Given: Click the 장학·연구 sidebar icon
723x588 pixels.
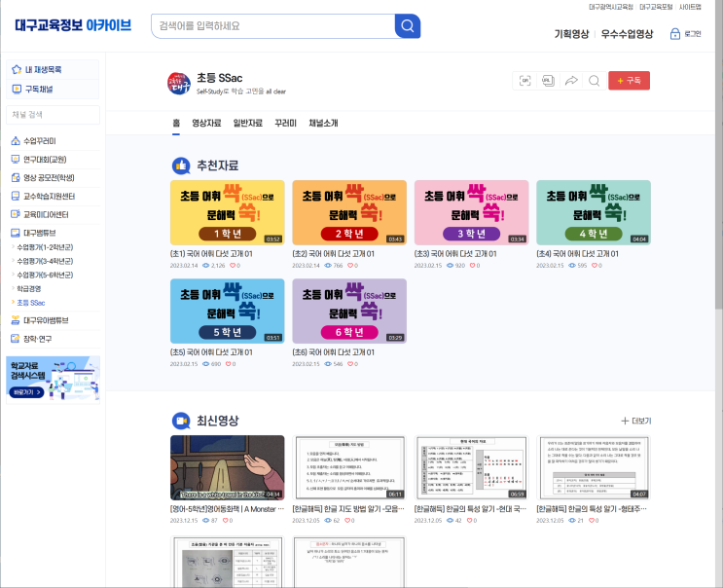Looking at the screenshot, I should coord(16,339).
